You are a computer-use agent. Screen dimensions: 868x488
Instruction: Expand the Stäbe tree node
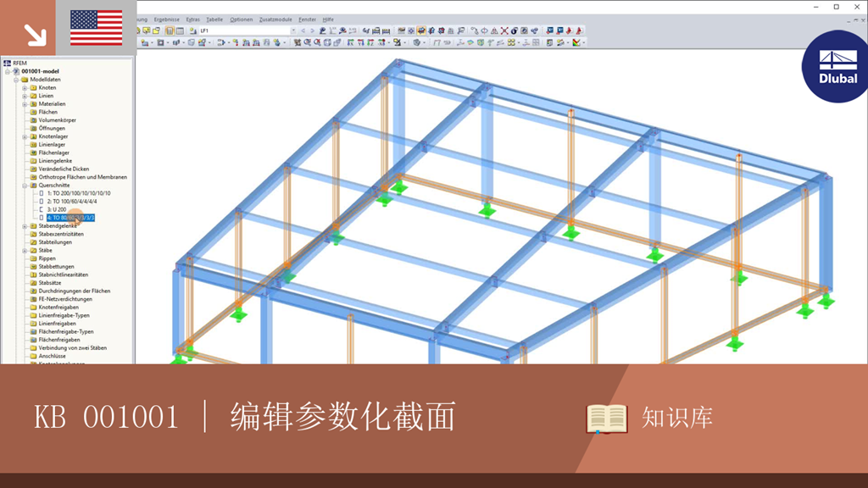coord(25,251)
